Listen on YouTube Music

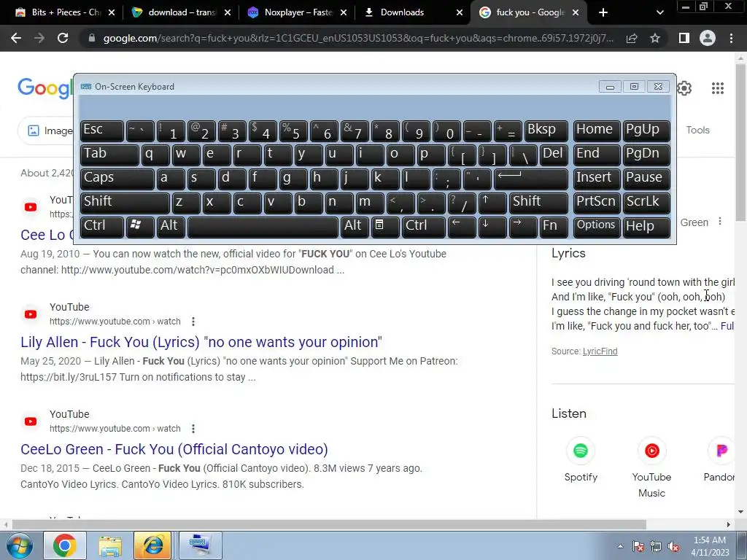pyautogui.click(x=651, y=467)
